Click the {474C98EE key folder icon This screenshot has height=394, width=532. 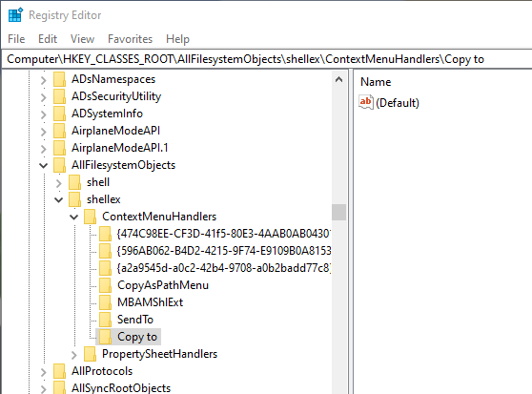tap(105, 234)
